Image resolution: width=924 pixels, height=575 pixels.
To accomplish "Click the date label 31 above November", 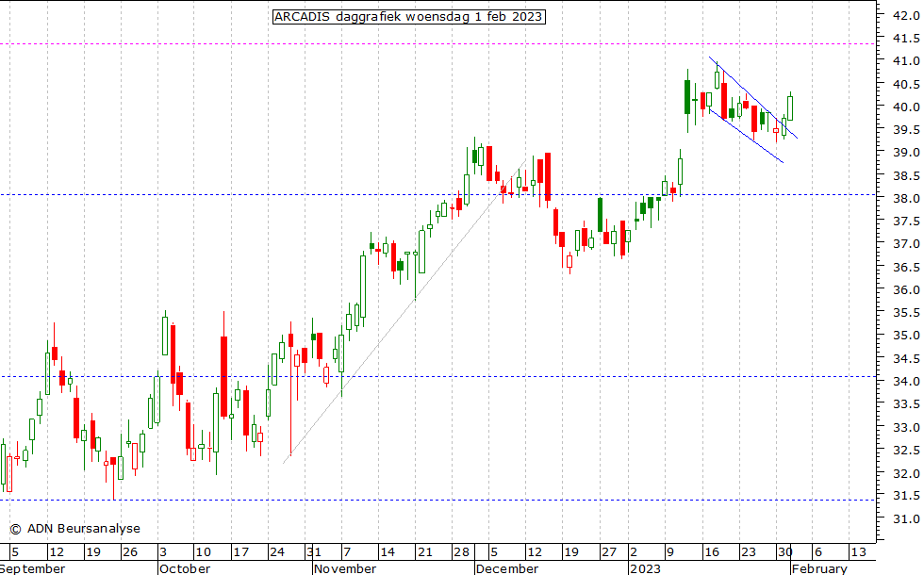I will (x=313, y=552).
